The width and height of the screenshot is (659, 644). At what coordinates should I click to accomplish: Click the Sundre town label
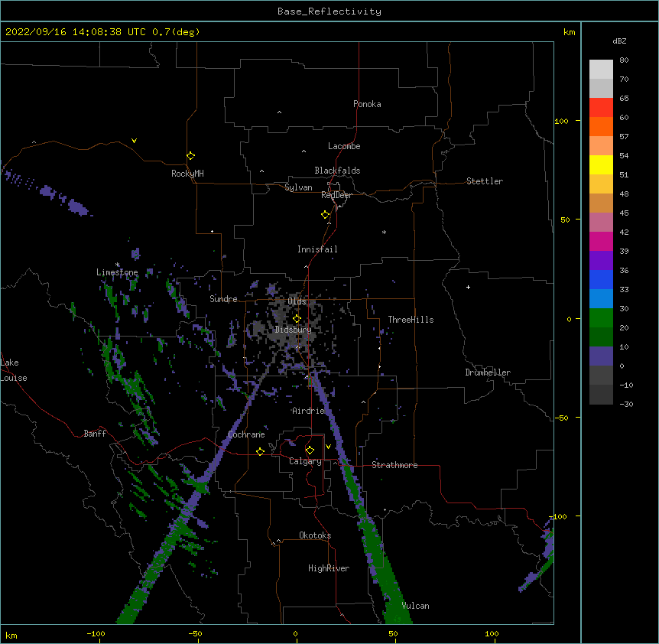coord(223,299)
